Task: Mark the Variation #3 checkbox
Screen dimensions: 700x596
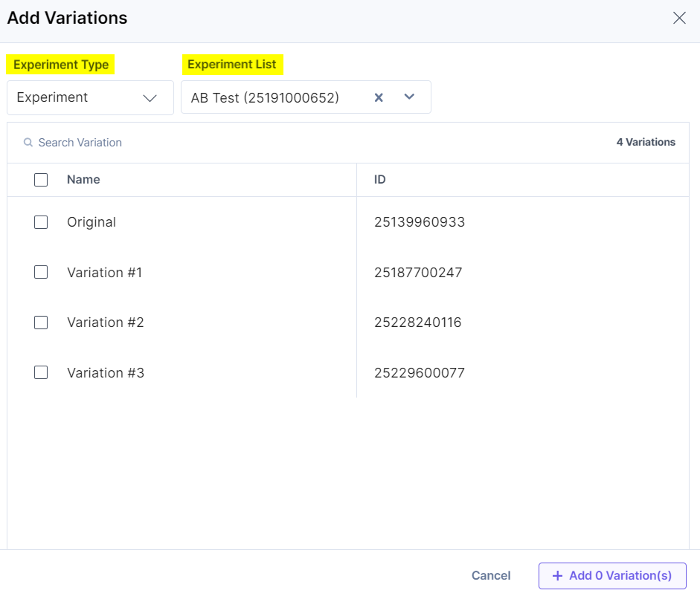Action: [41, 372]
